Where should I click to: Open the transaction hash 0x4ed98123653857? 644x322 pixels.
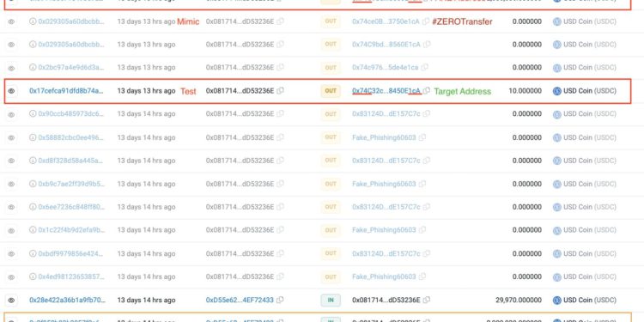(71, 276)
